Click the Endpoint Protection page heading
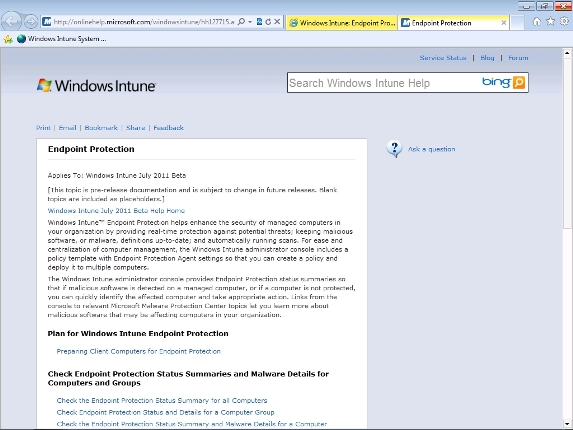The image size is (573, 430). coord(91,149)
